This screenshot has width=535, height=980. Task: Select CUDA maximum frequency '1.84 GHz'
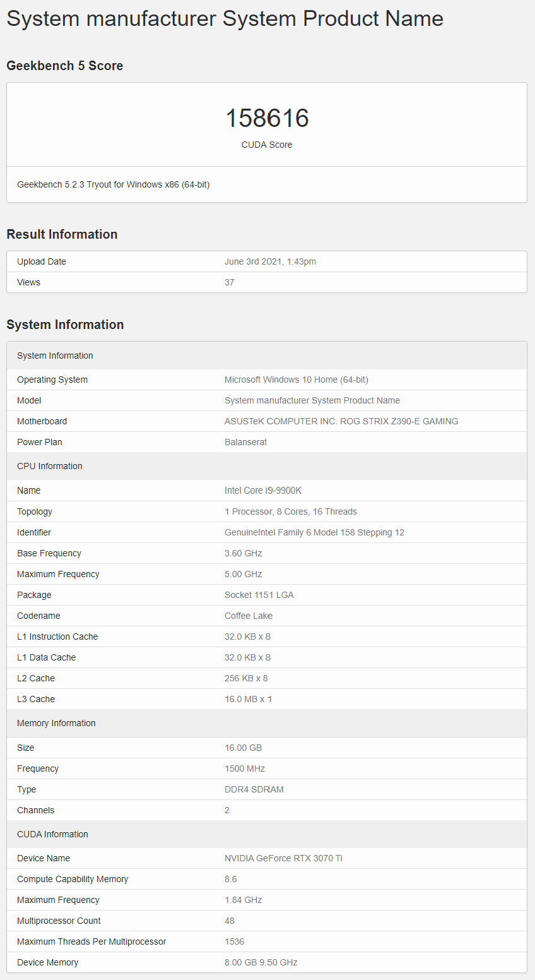[x=244, y=900]
